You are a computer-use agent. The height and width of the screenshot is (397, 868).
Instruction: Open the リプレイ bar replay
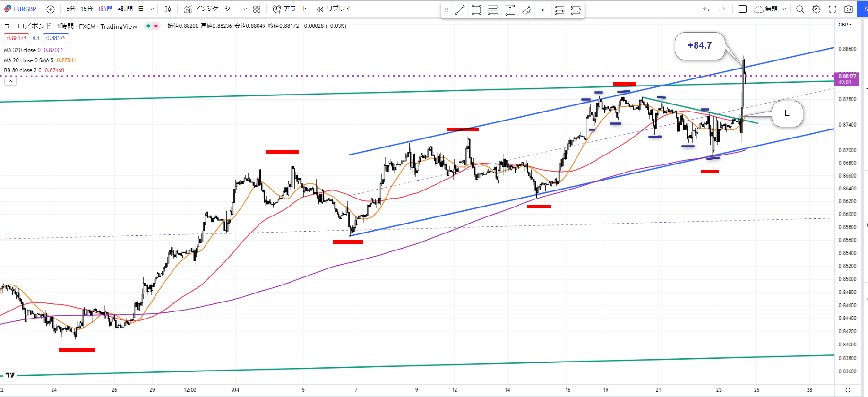point(334,9)
